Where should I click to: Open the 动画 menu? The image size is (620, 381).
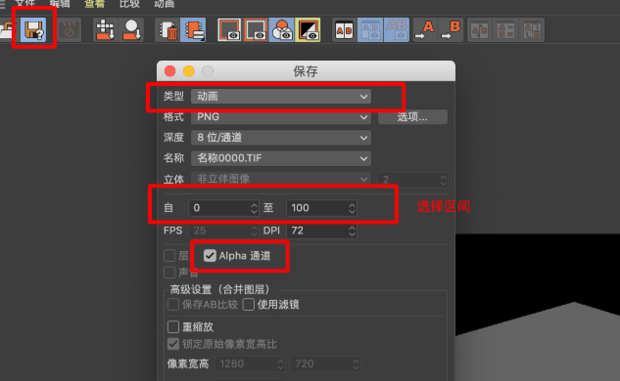pos(164,4)
